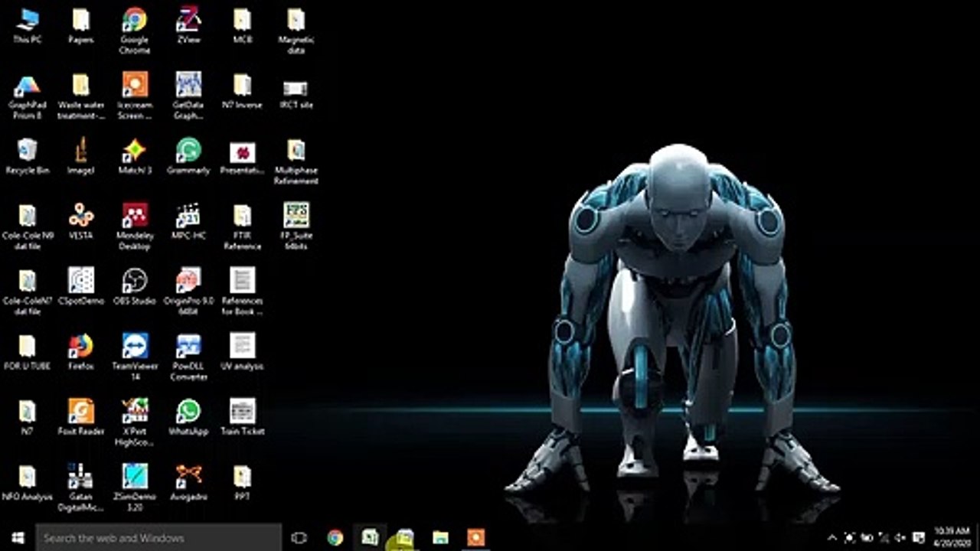Select the This PC desktop icon
980x551 pixels.
pyautogui.click(x=28, y=26)
